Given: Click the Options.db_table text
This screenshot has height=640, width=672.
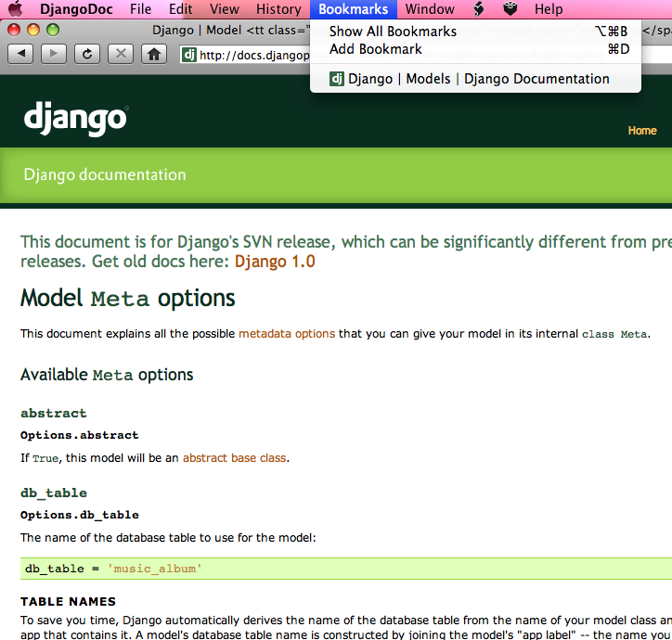Looking at the screenshot, I should 80,515.
